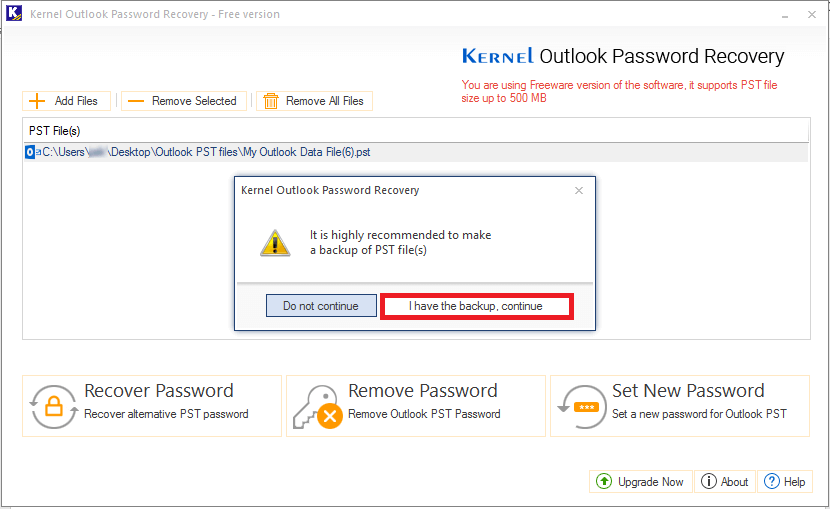The width and height of the screenshot is (830, 509).
Task: Click the Set New Password title text
Action: pos(688,390)
